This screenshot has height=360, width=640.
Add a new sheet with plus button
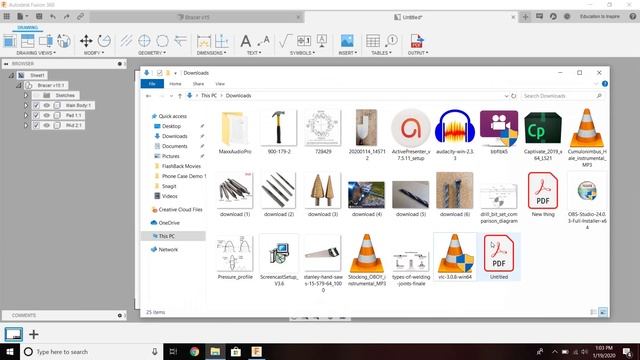pos(33,335)
